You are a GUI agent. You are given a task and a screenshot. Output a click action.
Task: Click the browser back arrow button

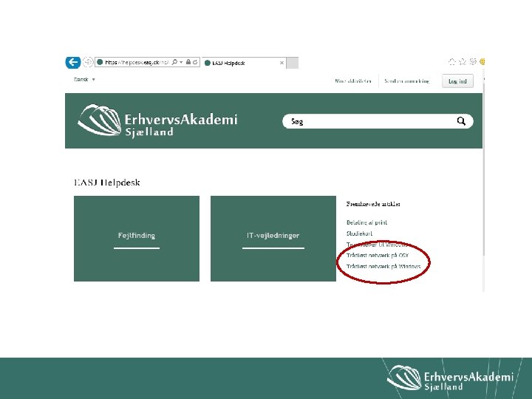point(73,62)
